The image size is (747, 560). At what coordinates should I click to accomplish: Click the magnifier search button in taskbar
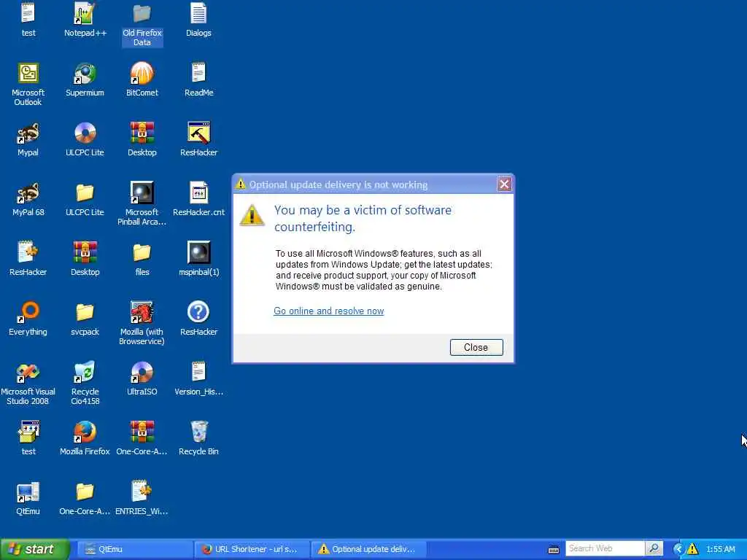654,548
